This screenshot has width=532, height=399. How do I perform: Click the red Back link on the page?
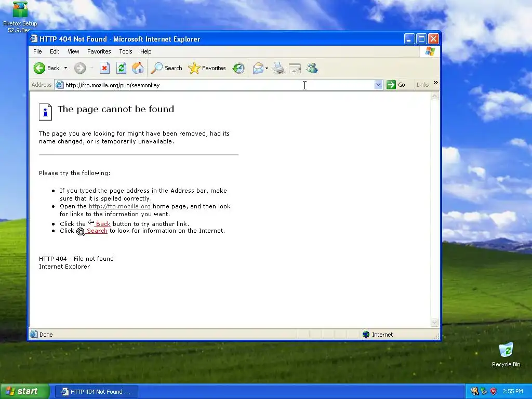103,224
